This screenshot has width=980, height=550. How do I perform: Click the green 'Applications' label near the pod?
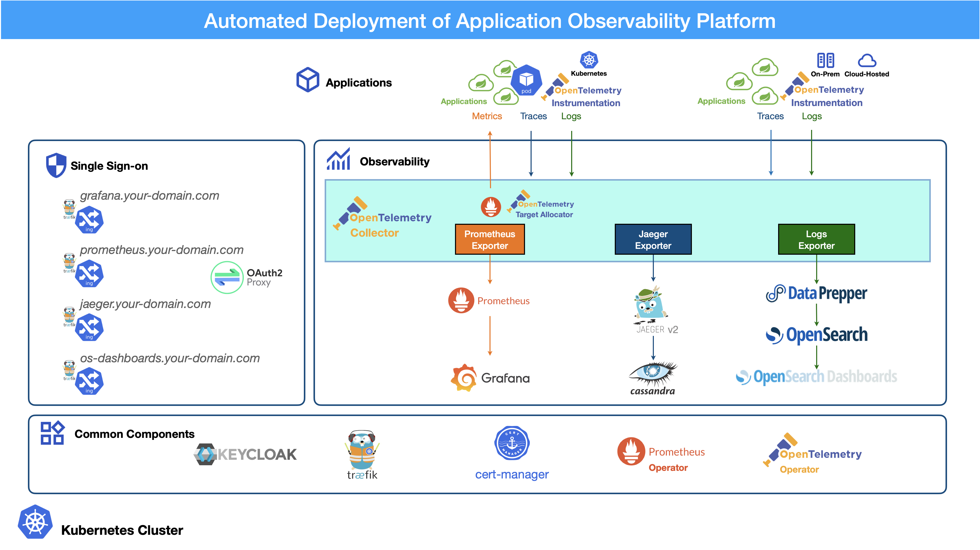(464, 101)
